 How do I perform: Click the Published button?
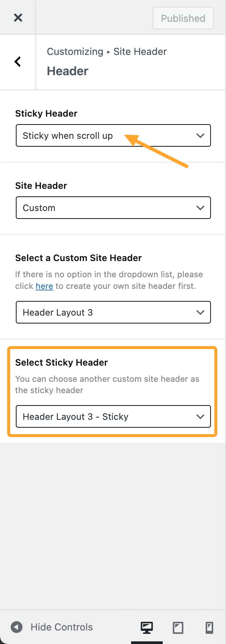183,18
